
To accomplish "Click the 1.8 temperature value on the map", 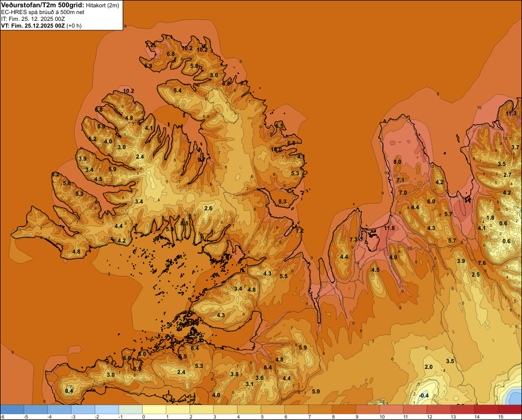I will (x=490, y=218).
